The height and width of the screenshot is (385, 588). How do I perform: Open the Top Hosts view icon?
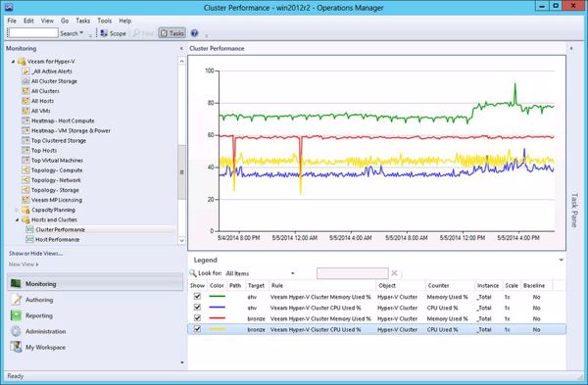[25, 150]
